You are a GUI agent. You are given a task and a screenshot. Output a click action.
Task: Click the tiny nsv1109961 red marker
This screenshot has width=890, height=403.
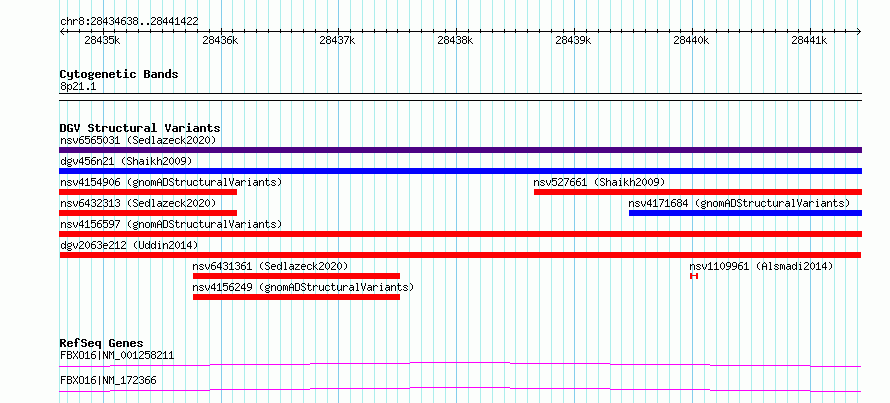pyautogui.click(x=694, y=276)
